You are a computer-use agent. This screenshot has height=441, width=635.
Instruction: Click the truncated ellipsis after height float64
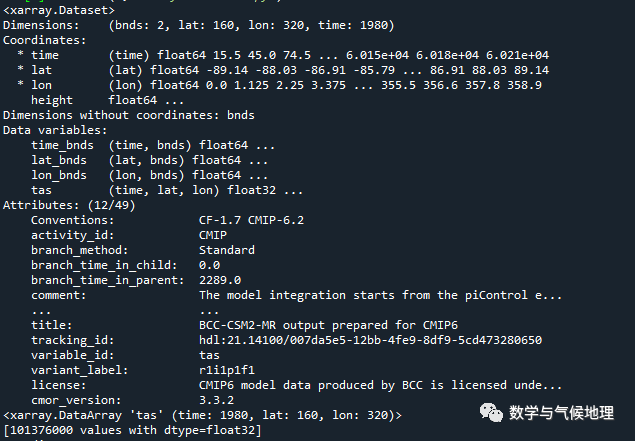174,100
